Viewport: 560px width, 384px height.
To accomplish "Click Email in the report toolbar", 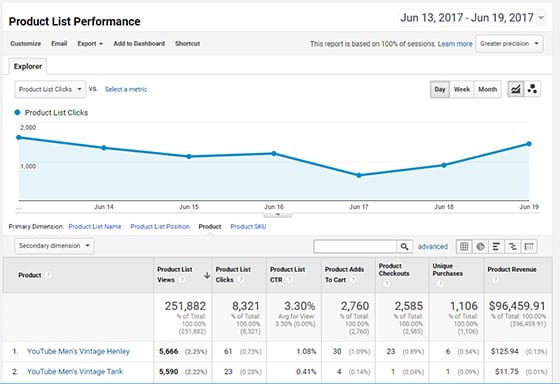I will pyautogui.click(x=59, y=44).
